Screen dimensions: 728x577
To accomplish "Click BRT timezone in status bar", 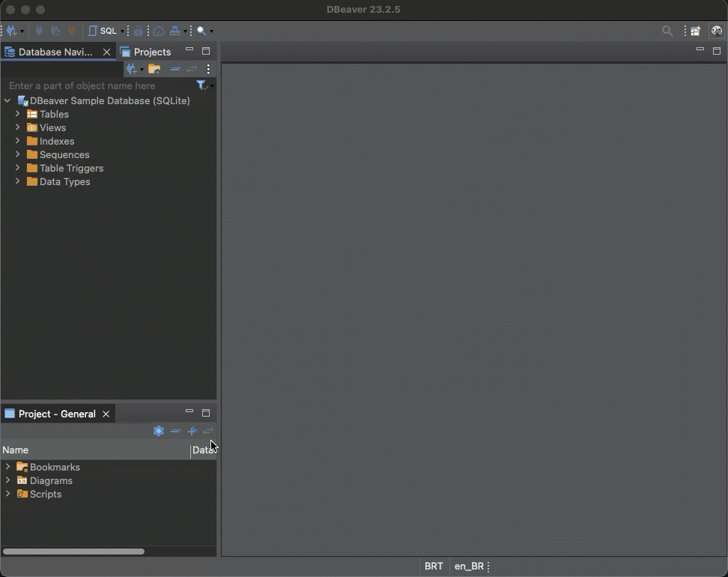I will (x=434, y=567).
